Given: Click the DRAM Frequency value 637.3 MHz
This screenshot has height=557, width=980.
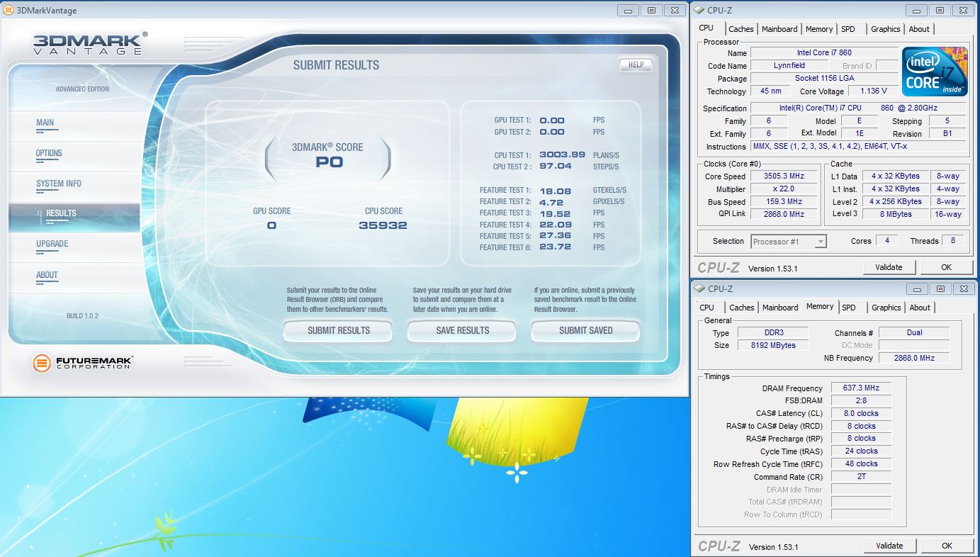Looking at the screenshot, I should click(x=861, y=388).
